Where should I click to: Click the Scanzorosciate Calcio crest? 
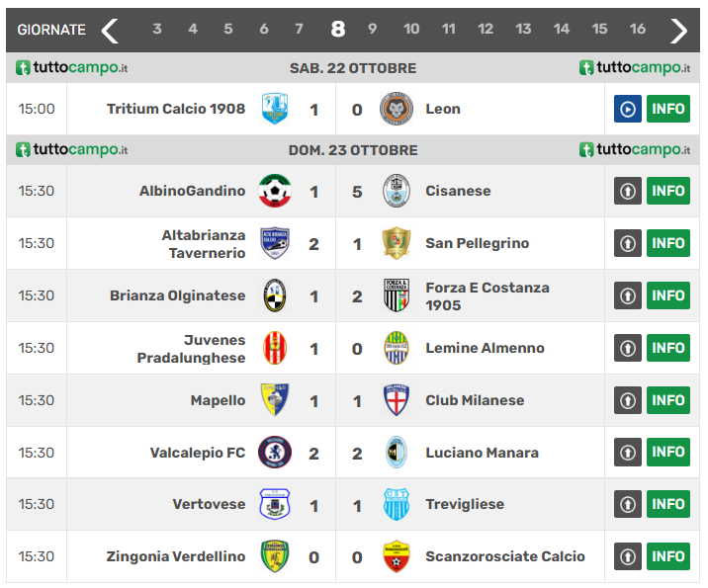[397, 556]
